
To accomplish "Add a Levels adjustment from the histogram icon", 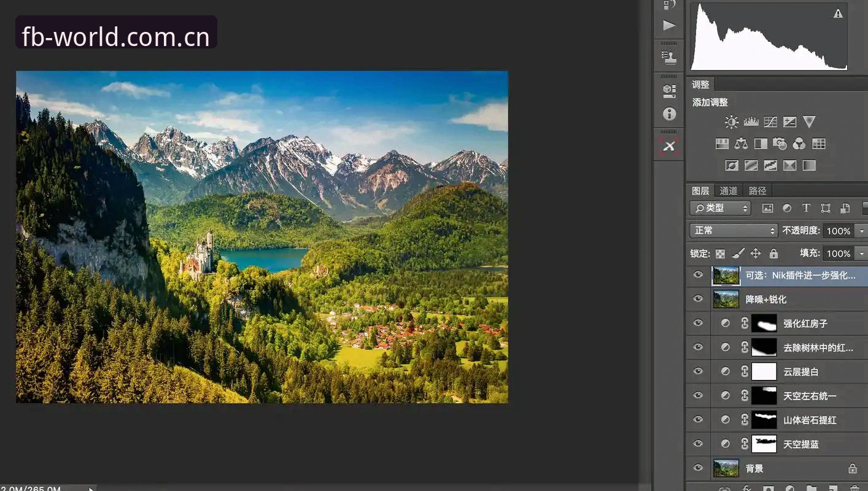I will (751, 122).
